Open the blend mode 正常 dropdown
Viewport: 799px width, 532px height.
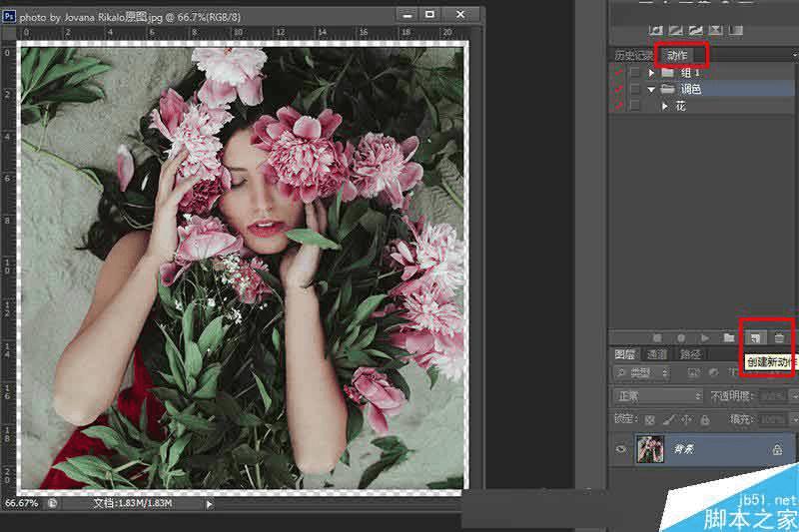point(654,396)
